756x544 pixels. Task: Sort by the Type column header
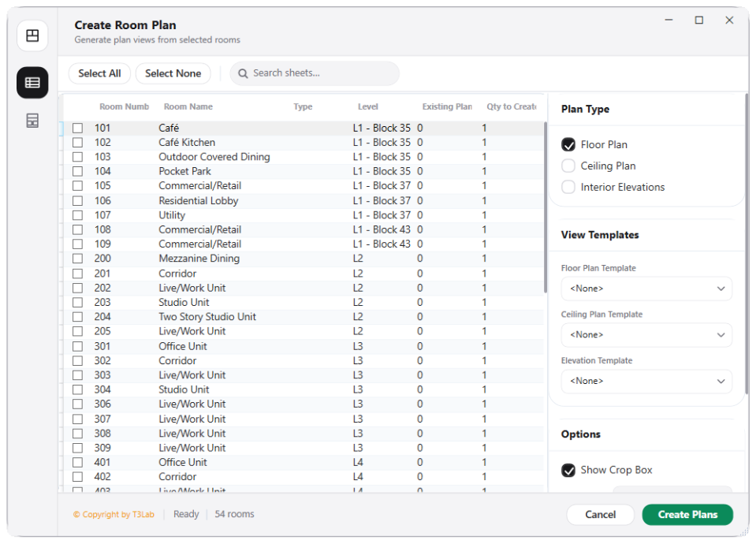click(303, 106)
